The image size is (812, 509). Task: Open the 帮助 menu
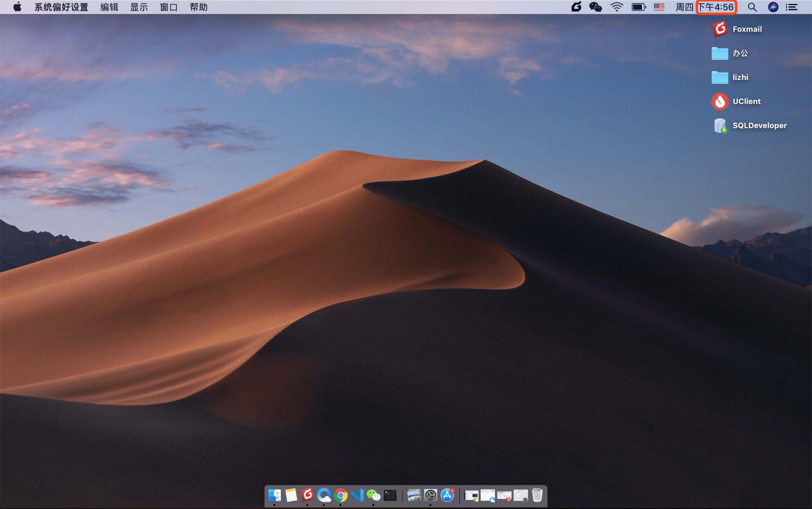199,7
